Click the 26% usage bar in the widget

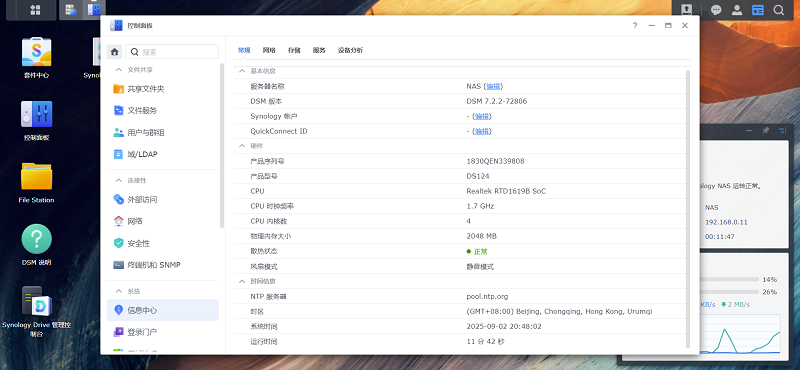(730, 292)
